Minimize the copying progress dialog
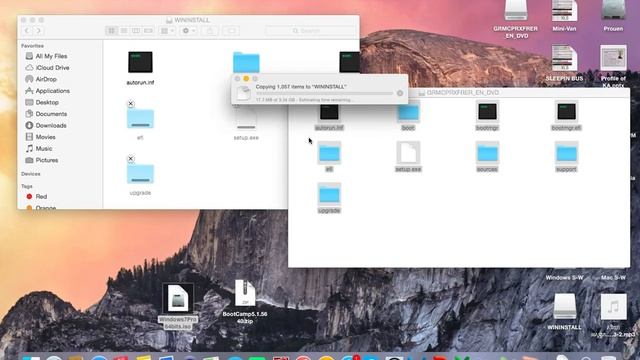 246,78
